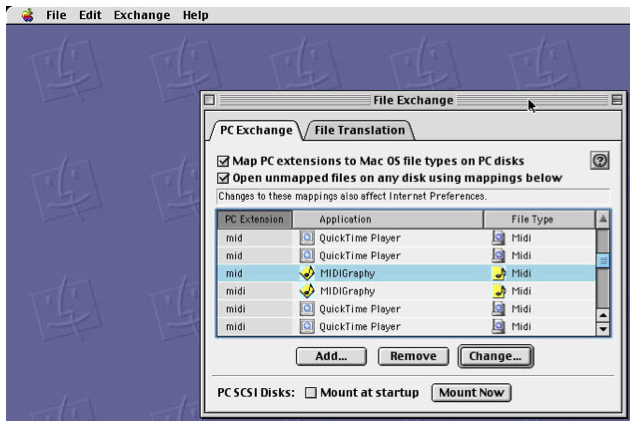Enable Mount at startup checkbox

[x=311, y=392]
